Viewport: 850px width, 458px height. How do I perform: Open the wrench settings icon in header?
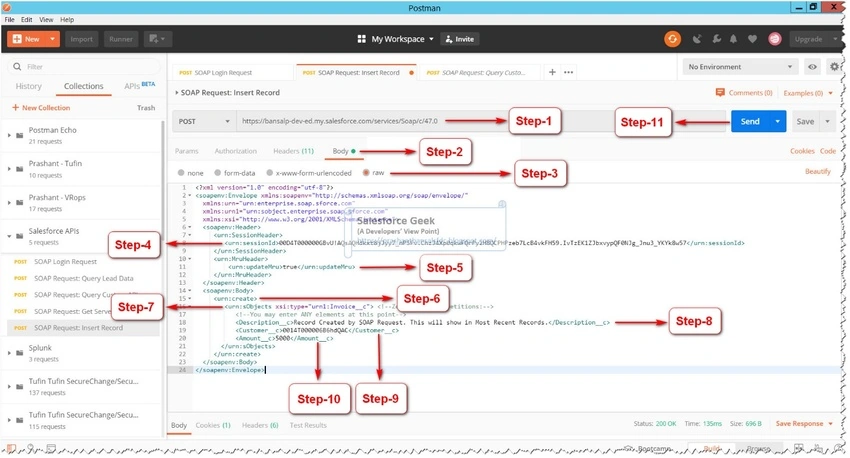click(x=716, y=39)
